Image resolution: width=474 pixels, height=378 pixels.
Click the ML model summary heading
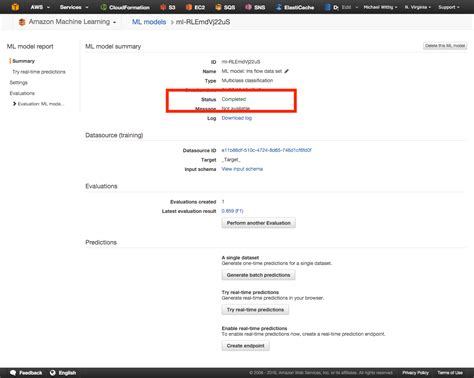pos(113,46)
